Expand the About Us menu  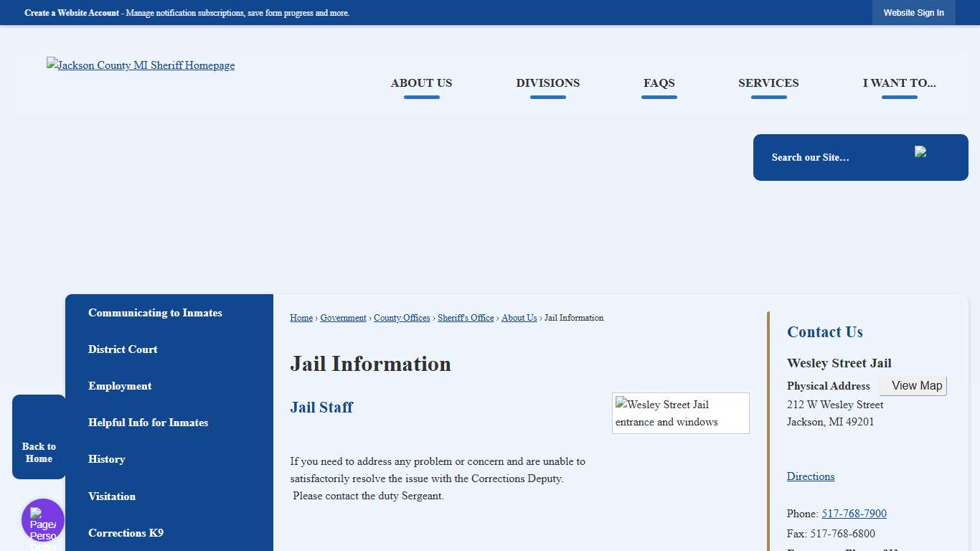tap(421, 83)
